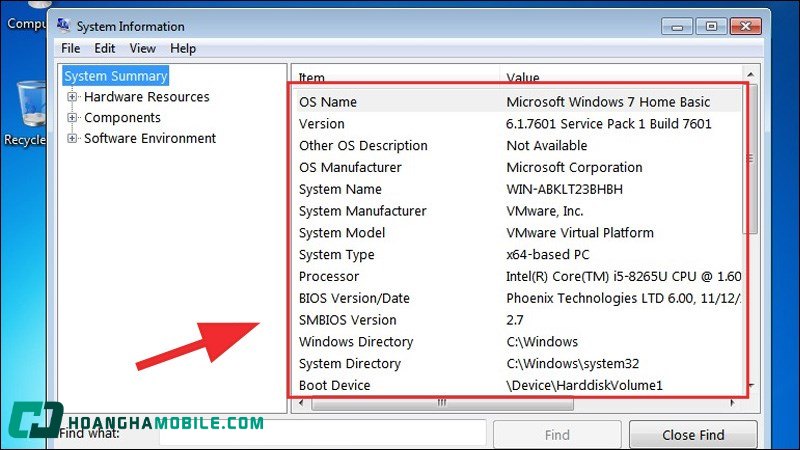
Task: Click the vertical scrollbar down arrow
Action: click(751, 386)
